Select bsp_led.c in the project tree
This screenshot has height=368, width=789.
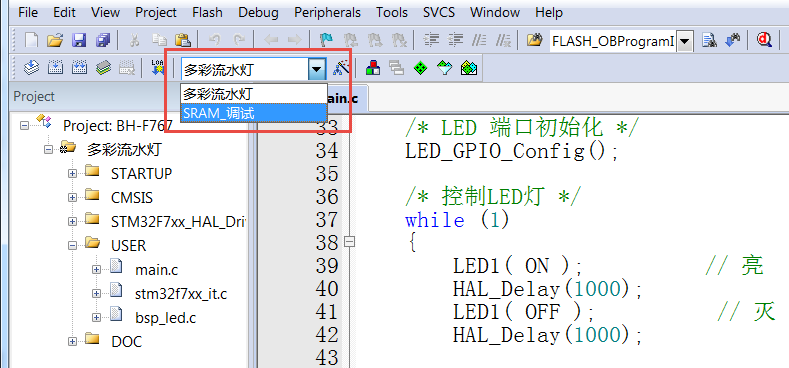pyautogui.click(x=166, y=318)
